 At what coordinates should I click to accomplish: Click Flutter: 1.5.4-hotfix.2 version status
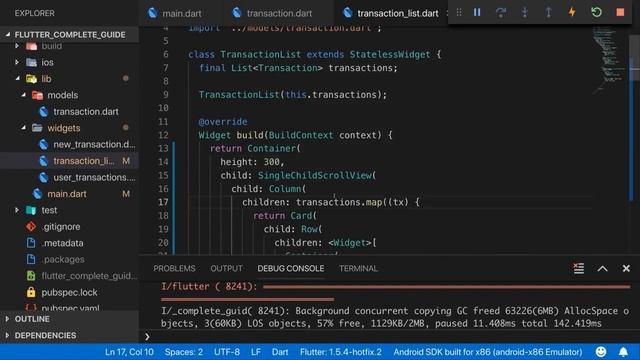pyautogui.click(x=340, y=352)
